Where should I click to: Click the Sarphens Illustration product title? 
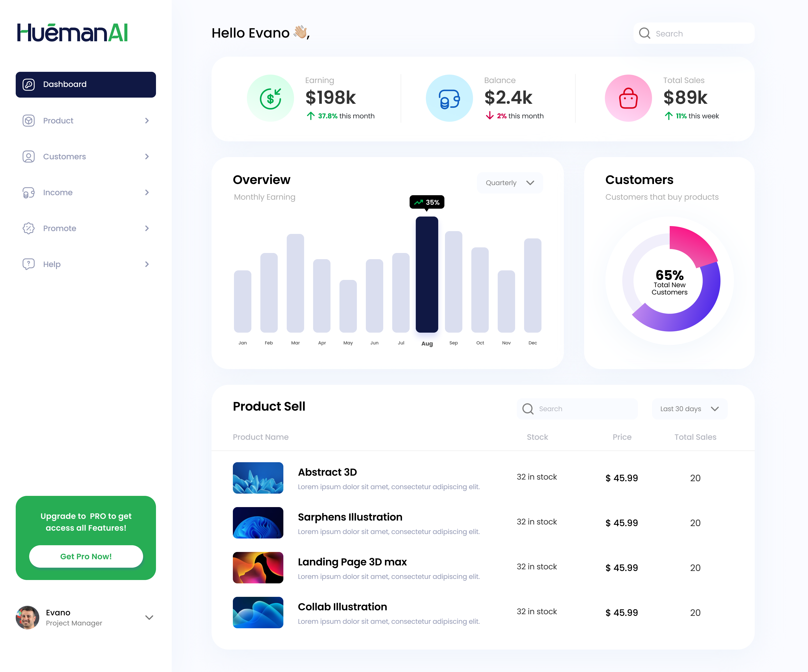(350, 517)
